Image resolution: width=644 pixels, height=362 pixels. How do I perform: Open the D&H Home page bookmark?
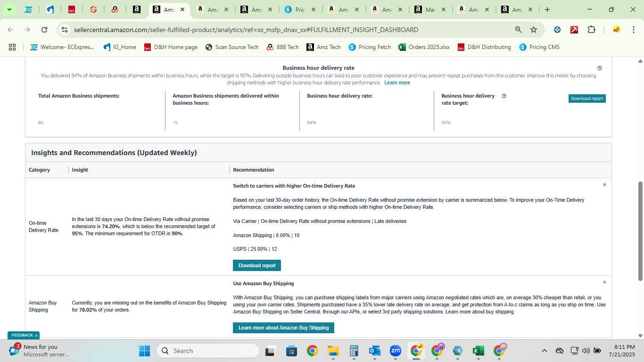coord(171,47)
